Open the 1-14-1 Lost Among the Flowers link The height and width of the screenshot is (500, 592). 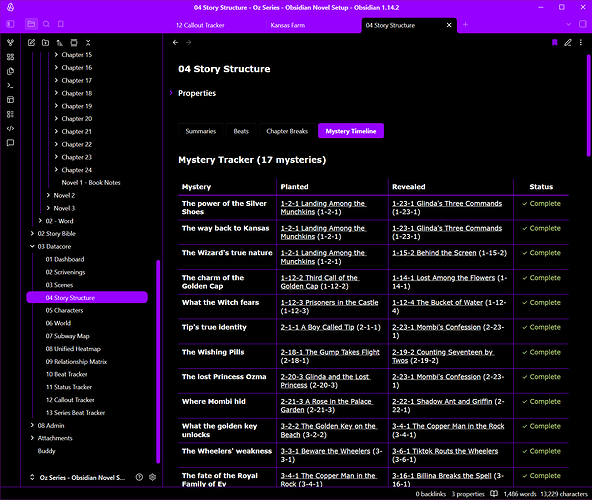point(443,278)
